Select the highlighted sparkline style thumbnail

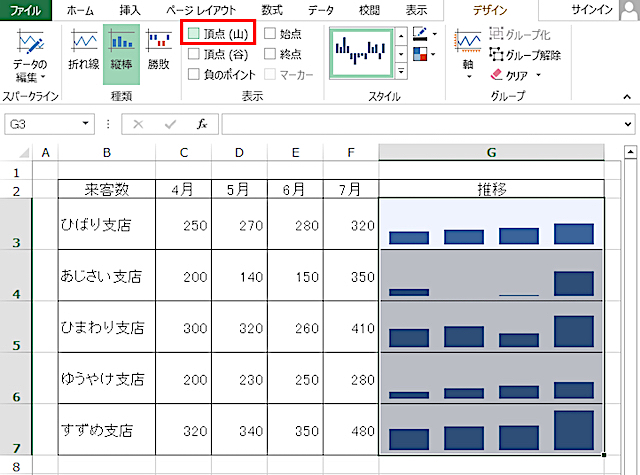tap(361, 53)
